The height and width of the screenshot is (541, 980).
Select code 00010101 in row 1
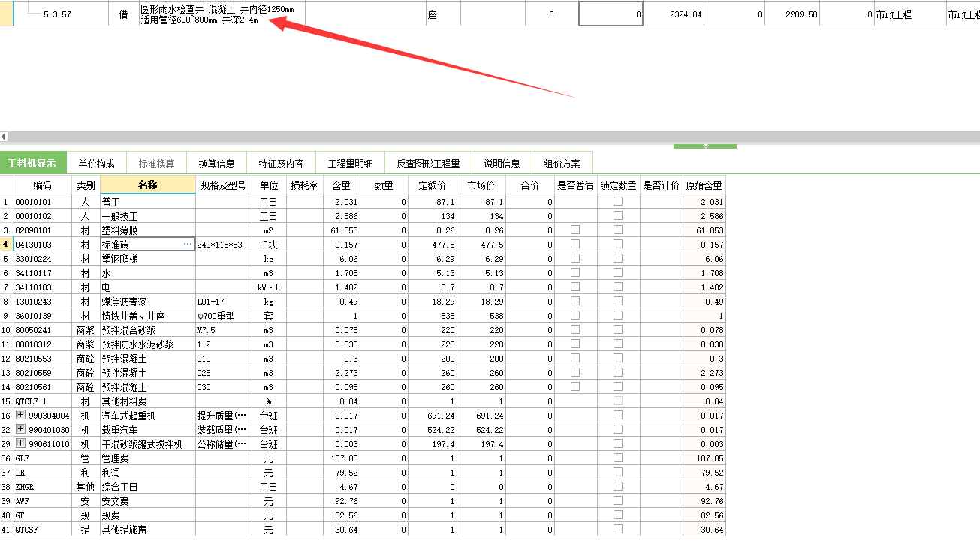[43, 202]
